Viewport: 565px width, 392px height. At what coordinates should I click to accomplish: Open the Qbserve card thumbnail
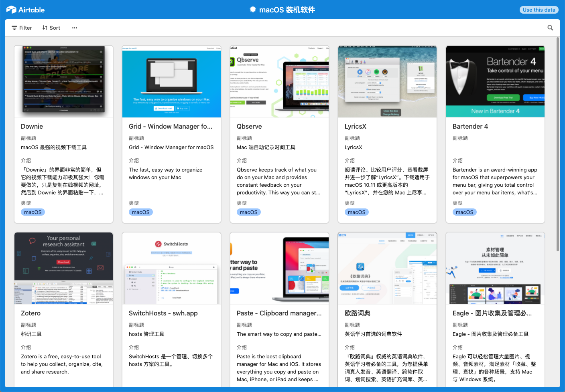(x=279, y=81)
